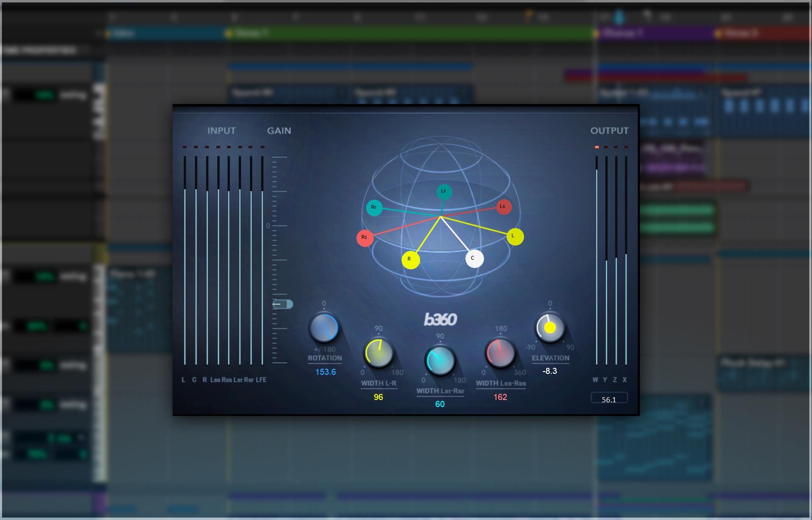The image size is (812, 520).
Task: Click the Rotation knob
Action: (324, 328)
